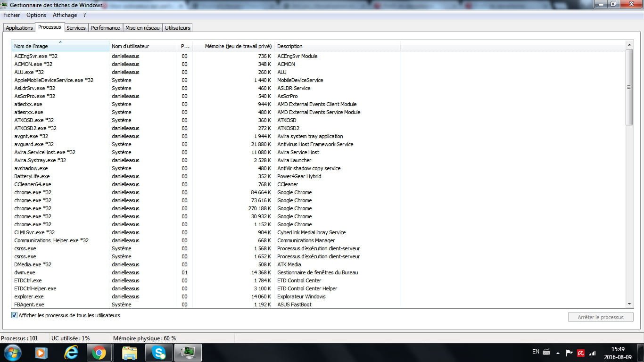Open the on-screen keyboard tray icon
Image resolution: width=644 pixels, height=362 pixels.
point(547,352)
